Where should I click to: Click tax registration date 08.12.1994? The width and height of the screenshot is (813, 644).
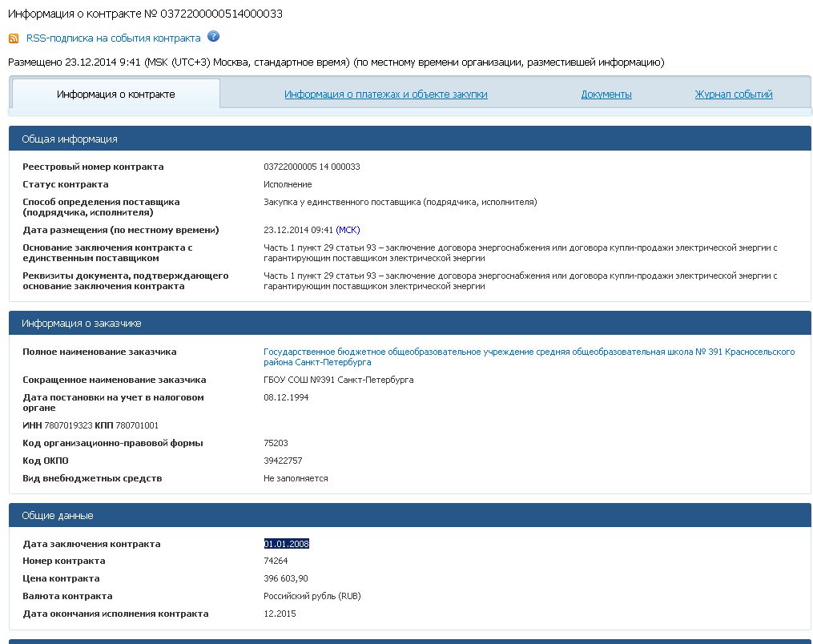click(286, 397)
